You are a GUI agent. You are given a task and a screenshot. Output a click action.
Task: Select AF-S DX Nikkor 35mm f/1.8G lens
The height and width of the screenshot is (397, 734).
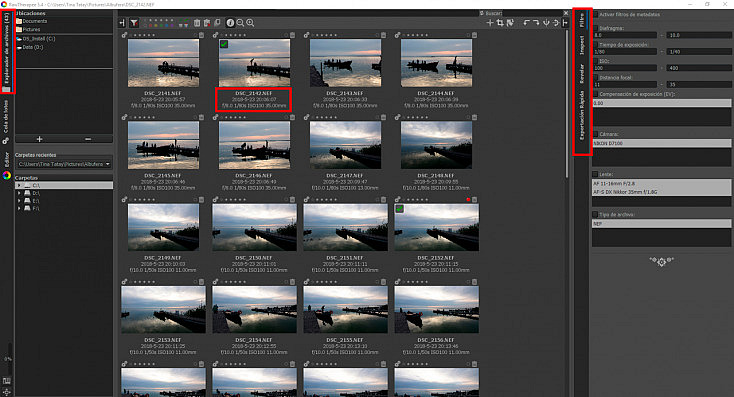661,191
